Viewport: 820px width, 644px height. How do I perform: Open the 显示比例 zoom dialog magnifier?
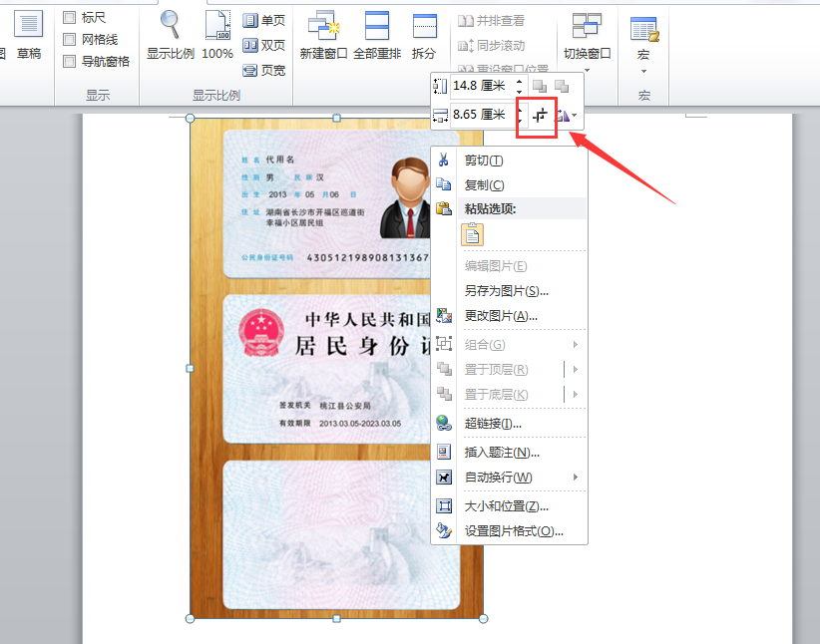[171, 34]
